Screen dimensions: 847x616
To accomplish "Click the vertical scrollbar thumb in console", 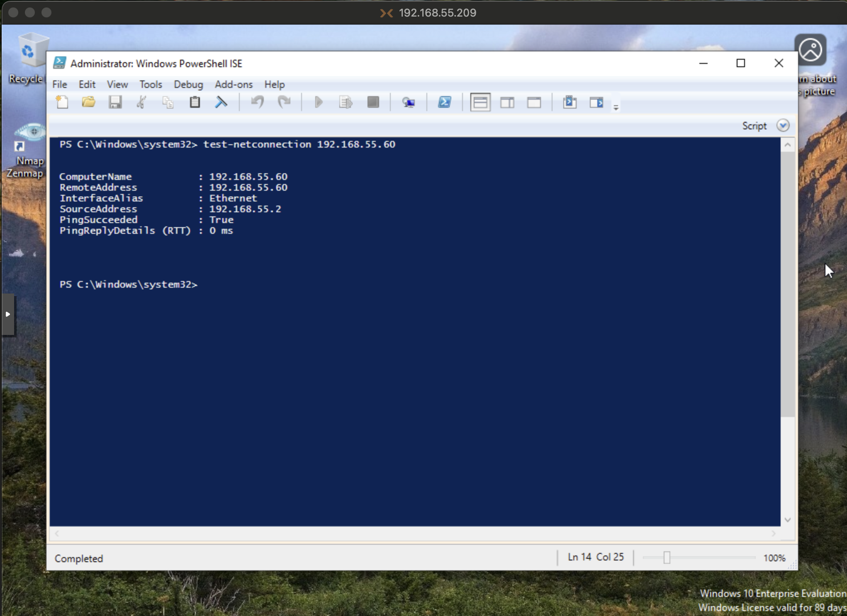I will tap(787, 284).
